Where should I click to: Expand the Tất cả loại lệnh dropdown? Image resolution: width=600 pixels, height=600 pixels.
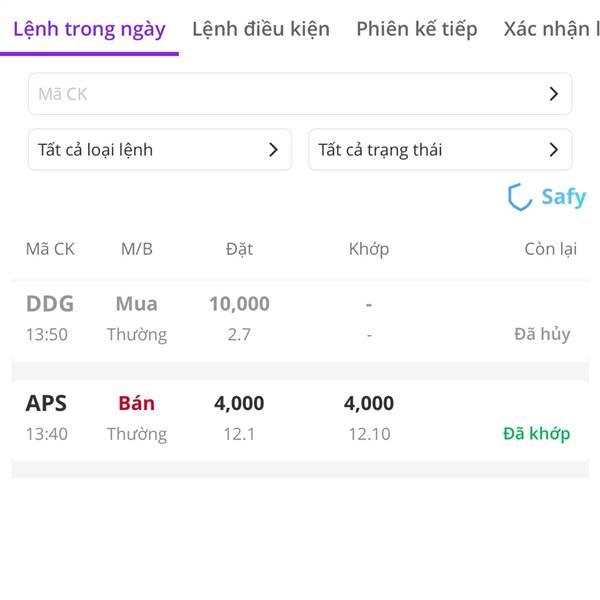[x=160, y=150]
